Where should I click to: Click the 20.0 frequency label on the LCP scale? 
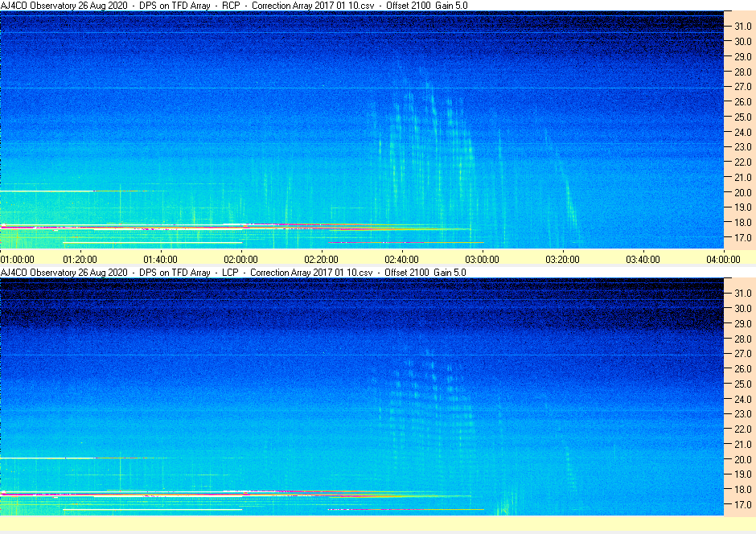(x=742, y=459)
